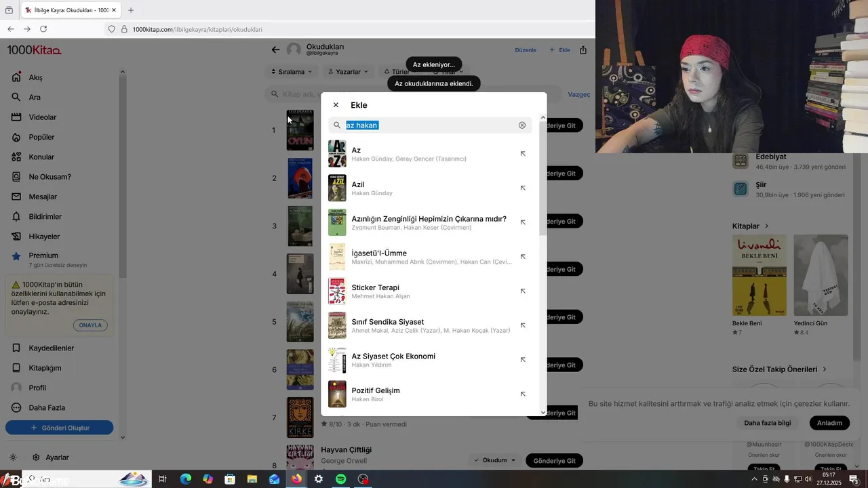This screenshot has width=868, height=488.
Task: Open a new browser tab with plus
Action: pos(131,10)
